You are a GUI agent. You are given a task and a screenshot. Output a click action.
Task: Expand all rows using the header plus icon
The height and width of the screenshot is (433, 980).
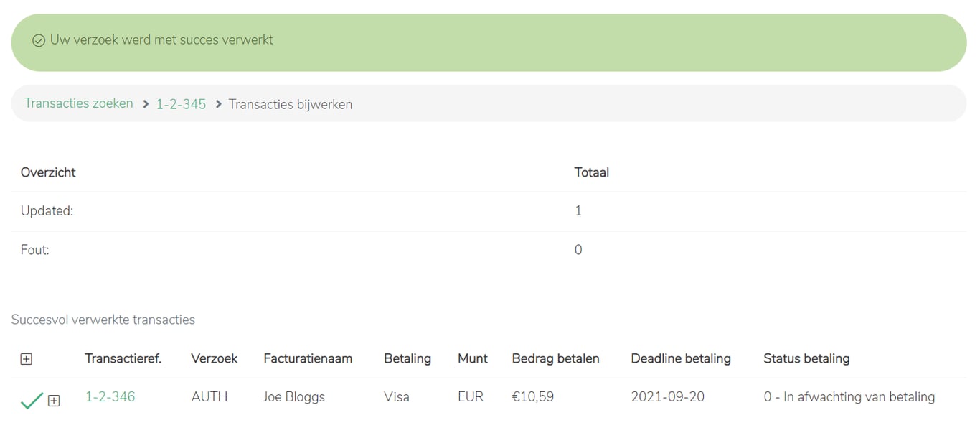point(27,359)
